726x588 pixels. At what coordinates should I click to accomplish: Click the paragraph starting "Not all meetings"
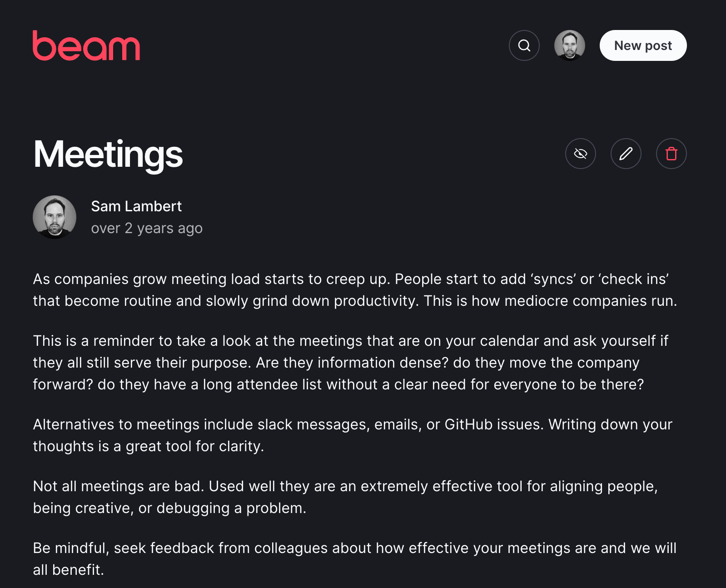(345, 497)
